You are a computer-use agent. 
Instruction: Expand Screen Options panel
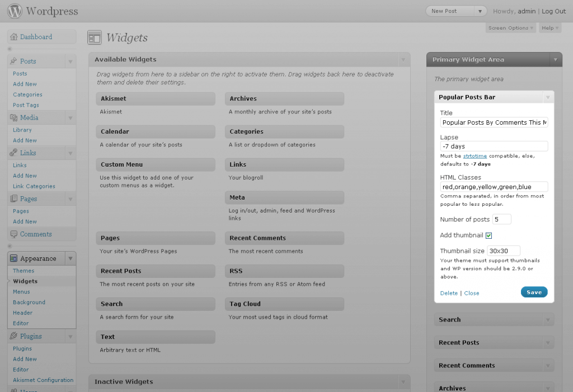[x=510, y=28]
